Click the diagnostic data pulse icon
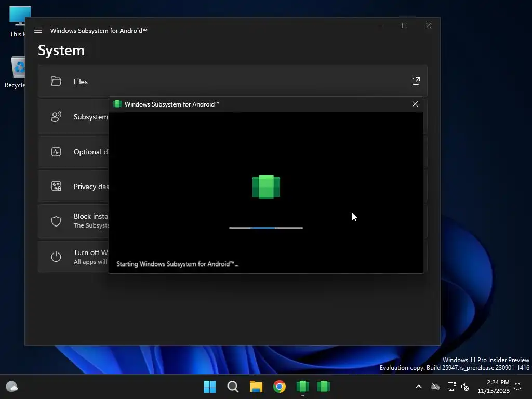This screenshot has width=532, height=399. click(56, 152)
